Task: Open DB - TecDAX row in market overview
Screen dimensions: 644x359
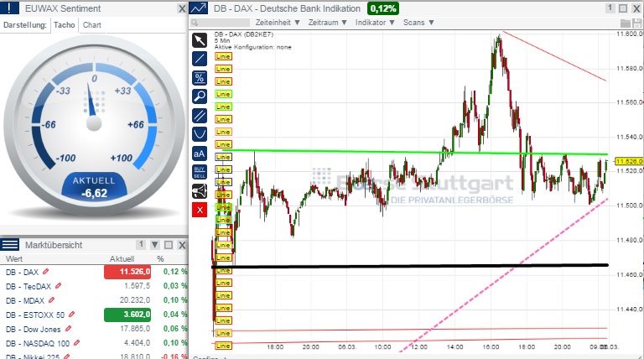Action: 94,286
